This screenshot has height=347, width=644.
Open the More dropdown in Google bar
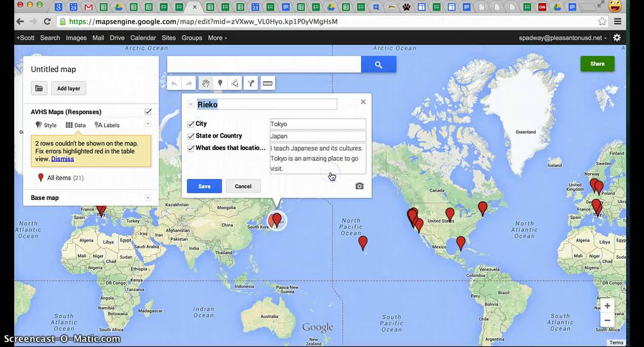(x=217, y=38)
